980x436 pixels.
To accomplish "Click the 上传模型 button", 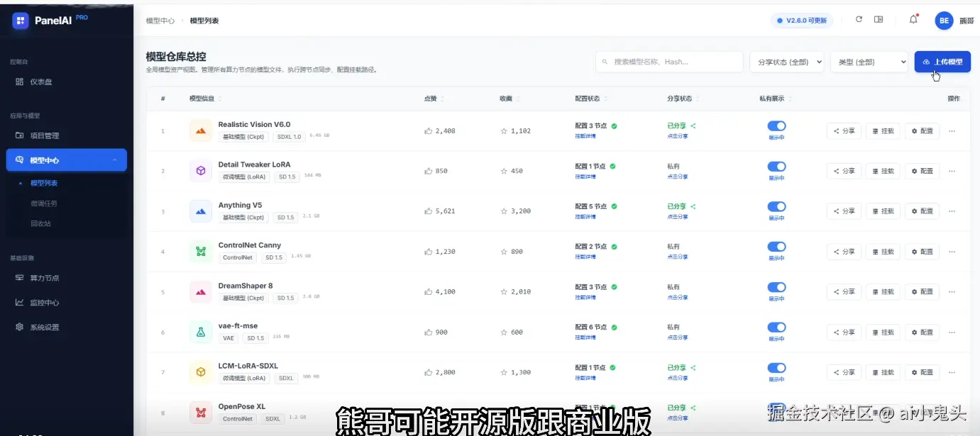I will (942, 62).
